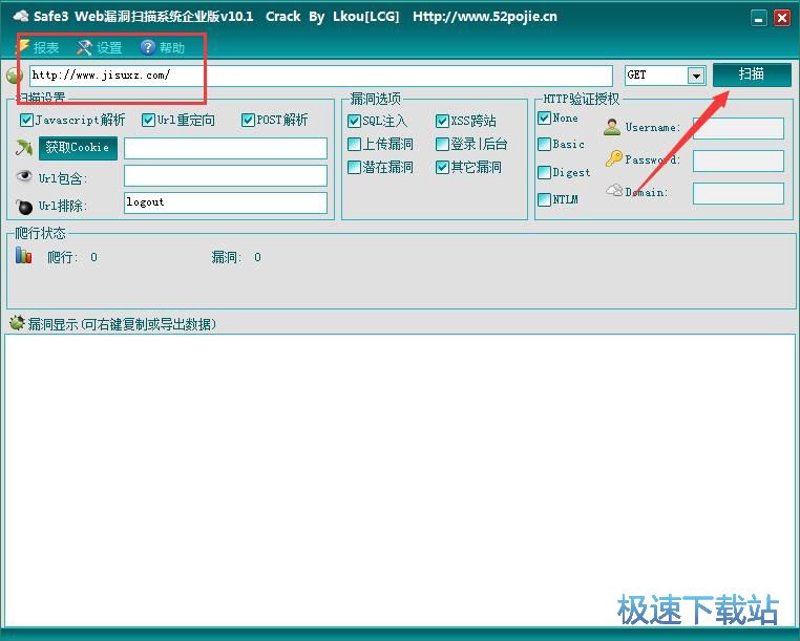Click the Username input field
The height and width of the screenshot is (641, 800).
pos(738,128)
